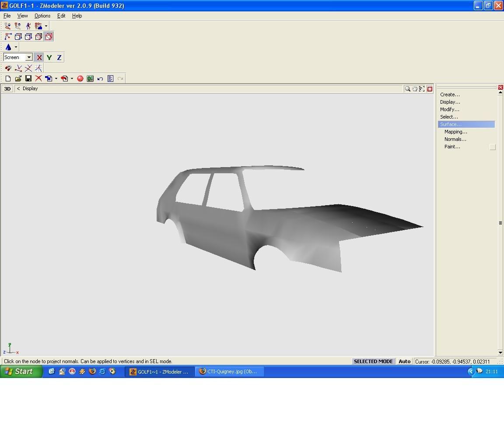This screenshot has width=504, height=448.
Task: Expand the blue cone primitive dropdown arrow
Action: tap(16, 47)
